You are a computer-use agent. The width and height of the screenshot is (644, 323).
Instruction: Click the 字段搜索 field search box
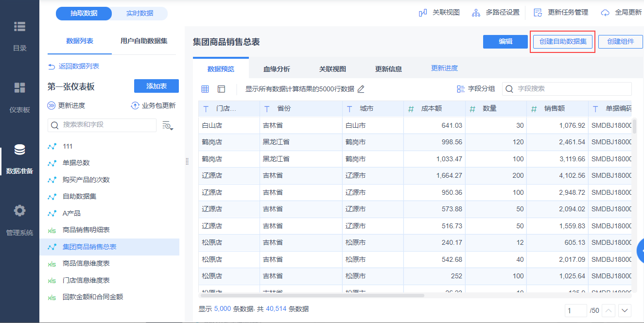pos(567,89)
